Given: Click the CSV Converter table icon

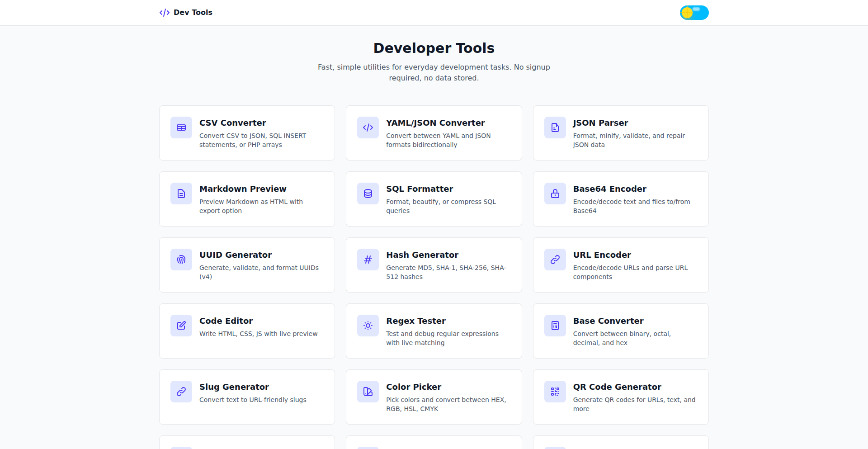Looking at the screenshot, I should [x=181, y=128].
